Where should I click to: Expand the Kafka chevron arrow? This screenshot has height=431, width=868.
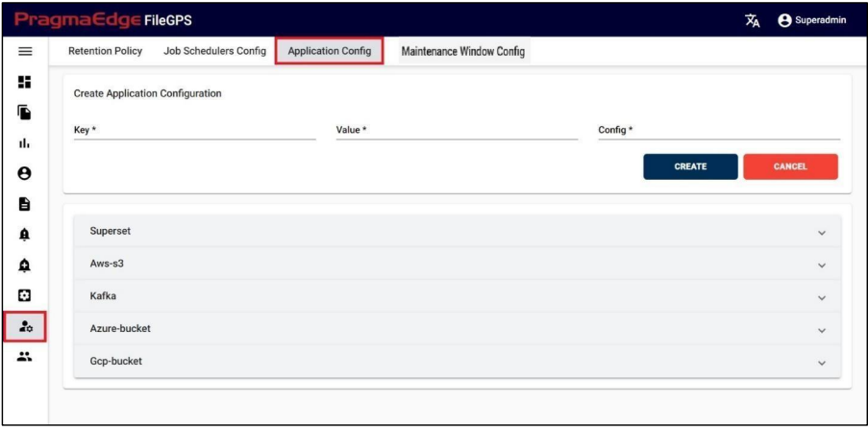[822, 298]
